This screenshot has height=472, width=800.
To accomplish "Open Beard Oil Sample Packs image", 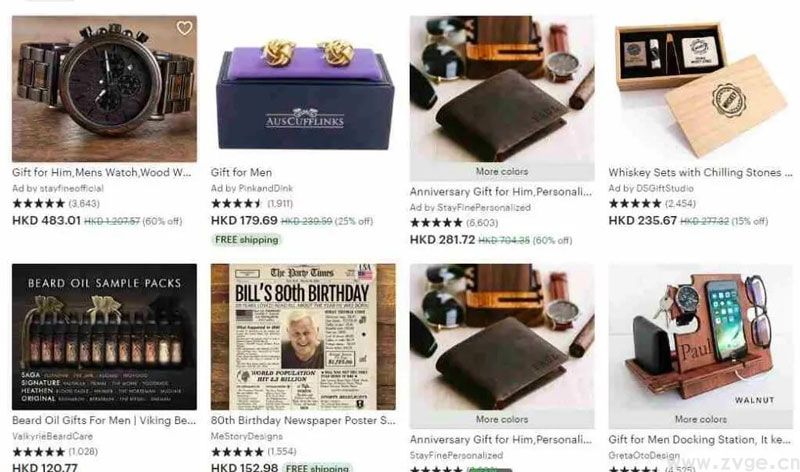I will 104,337.
